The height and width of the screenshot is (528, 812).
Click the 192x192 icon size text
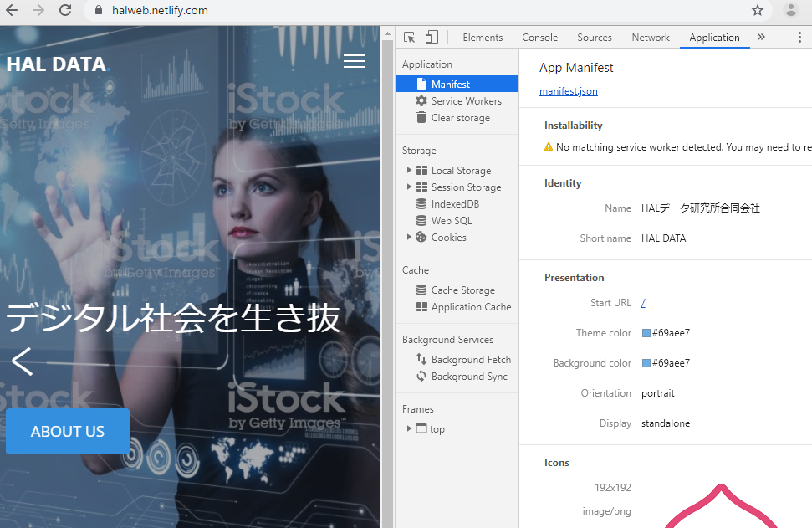613,488
